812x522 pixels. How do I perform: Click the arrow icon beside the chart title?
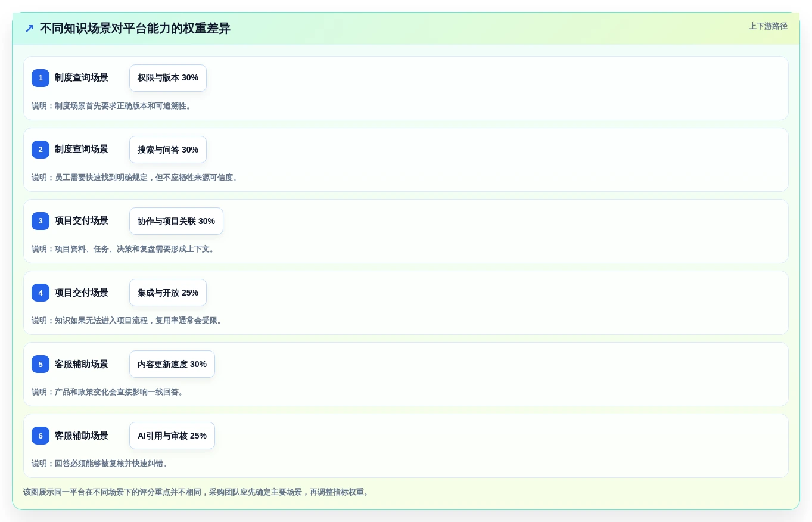point(29,29)
